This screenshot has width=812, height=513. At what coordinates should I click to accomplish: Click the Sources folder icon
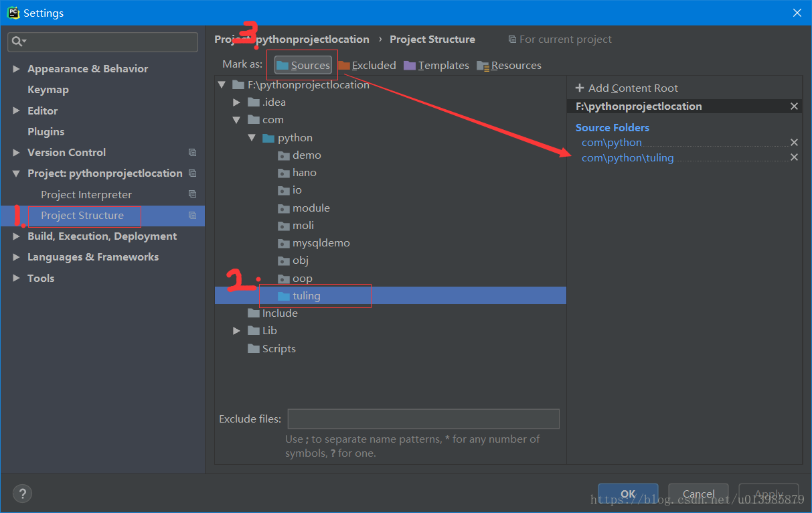tap(282, 65)
